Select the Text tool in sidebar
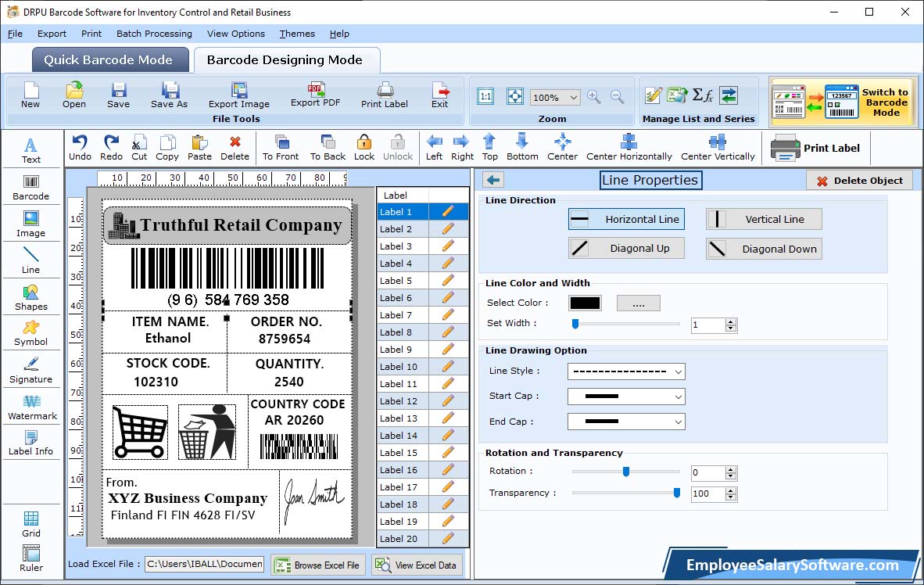Image resolution: width=924 pixels, height=585 pixels. (30, 150)
